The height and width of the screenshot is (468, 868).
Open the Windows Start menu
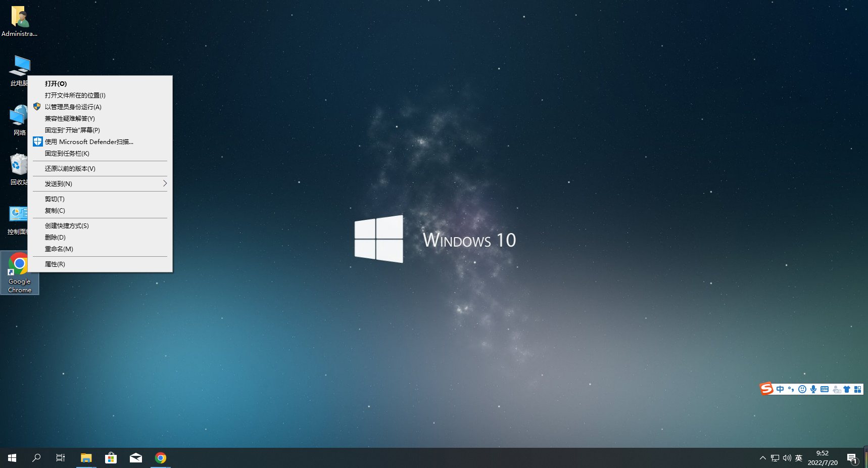[x=12, y=458]
